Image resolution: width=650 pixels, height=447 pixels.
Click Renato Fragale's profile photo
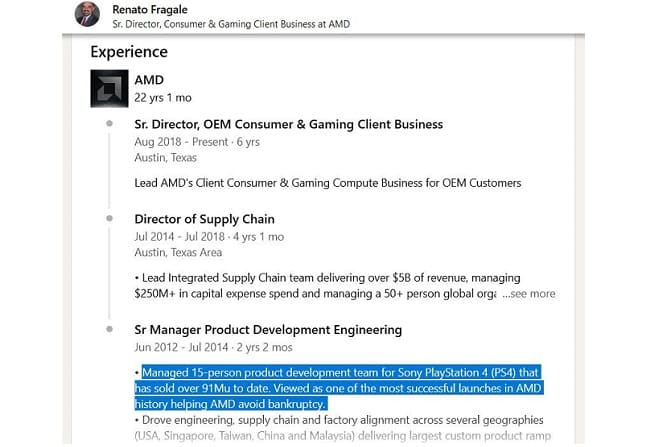coord(87,14)
